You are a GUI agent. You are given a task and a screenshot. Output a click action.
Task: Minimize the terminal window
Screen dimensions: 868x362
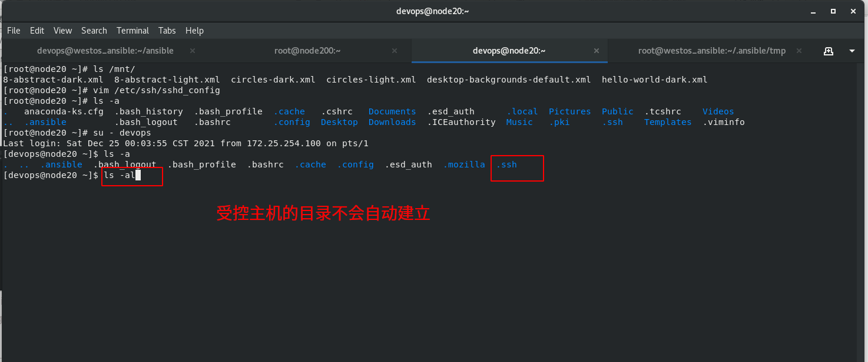[814, 11]
